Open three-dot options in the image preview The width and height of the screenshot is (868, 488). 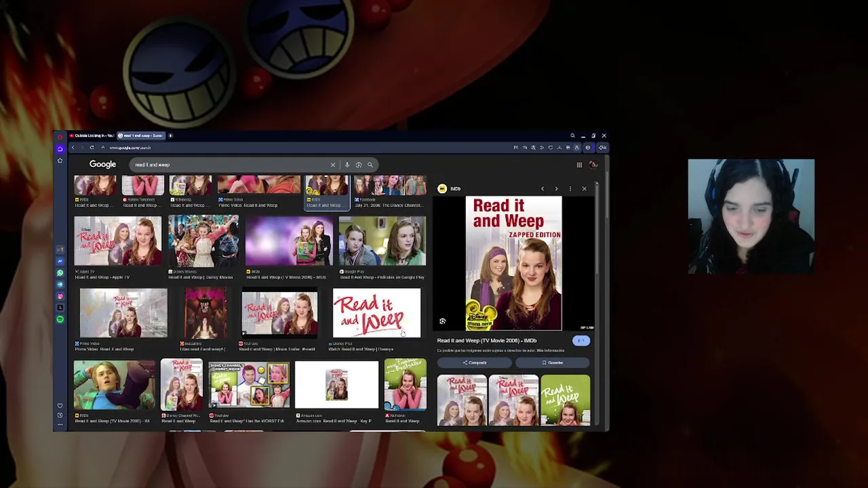pos(570,189)
